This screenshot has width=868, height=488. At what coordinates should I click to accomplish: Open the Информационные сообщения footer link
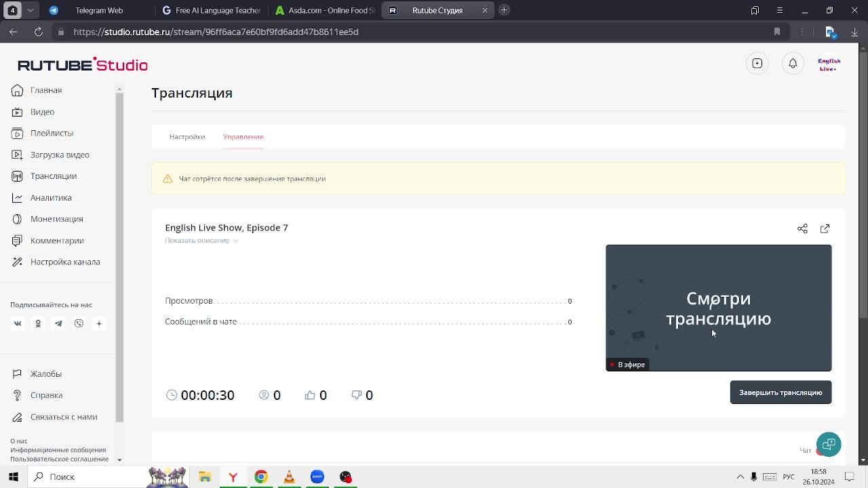click(x=58, y=450)
